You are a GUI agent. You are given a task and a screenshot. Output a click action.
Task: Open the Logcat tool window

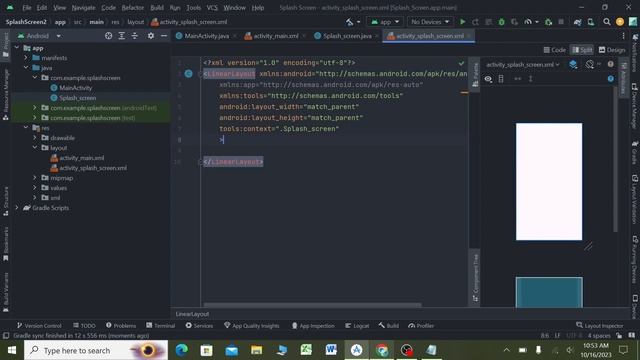tap(357, 325)
